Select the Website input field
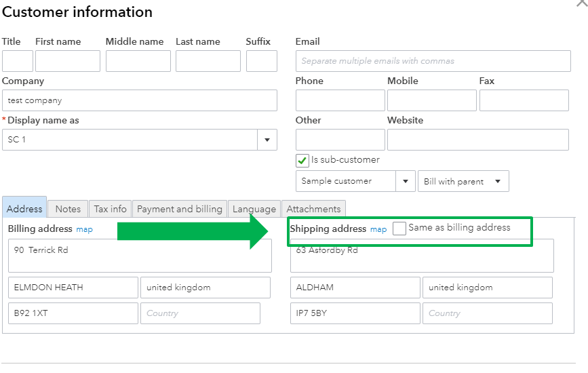The image size is (588, 373). (477, 140)
